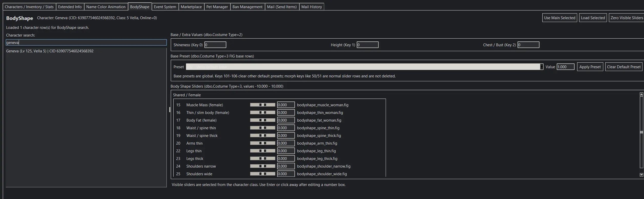Click the Arms thin value box
Screen dimensions: 644x199
click(286, 143)
